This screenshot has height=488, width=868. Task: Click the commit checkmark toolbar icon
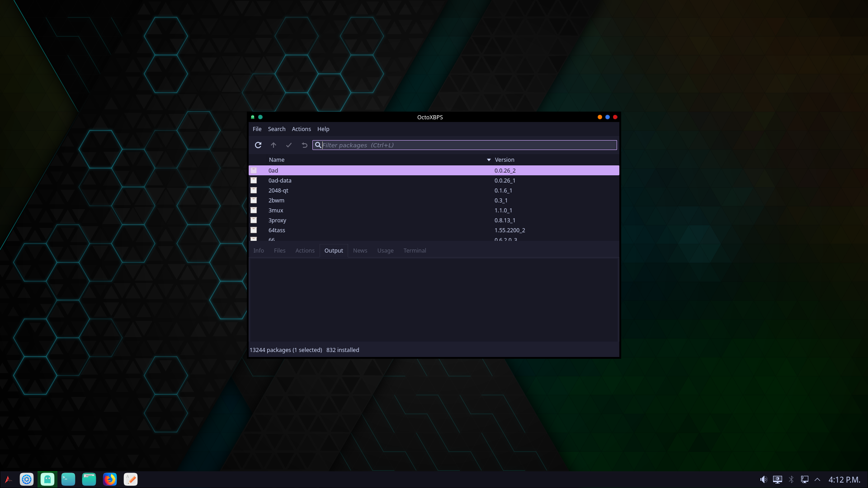[x=289, y=145]
